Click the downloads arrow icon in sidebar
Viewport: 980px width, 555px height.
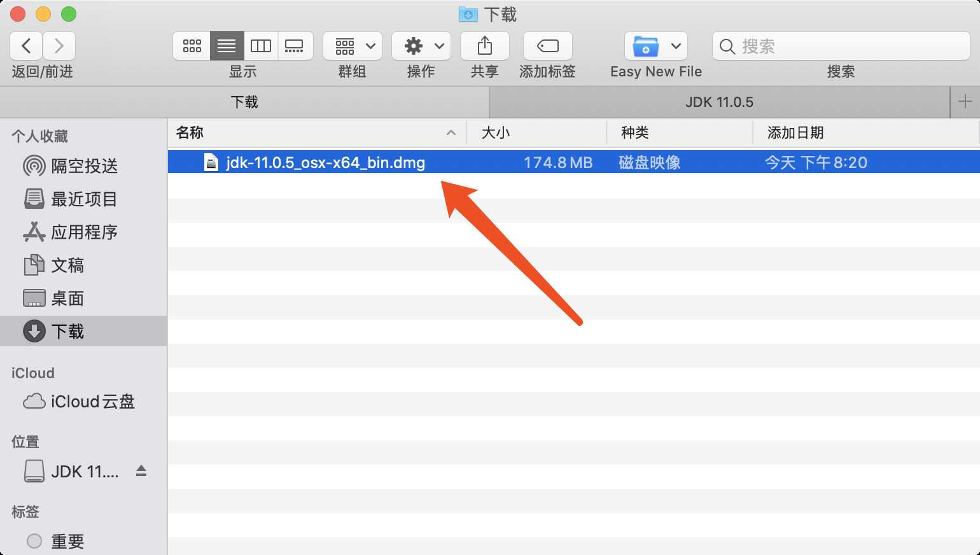coord(34,331)
